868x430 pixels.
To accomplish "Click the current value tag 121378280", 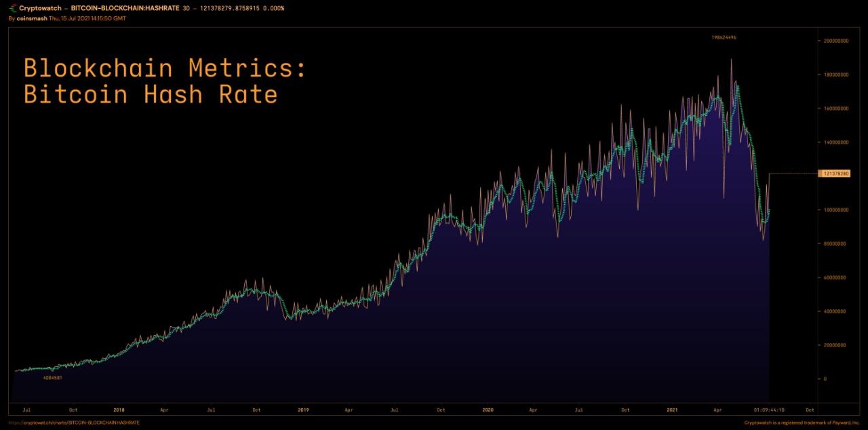I will (x=835, y=174).
